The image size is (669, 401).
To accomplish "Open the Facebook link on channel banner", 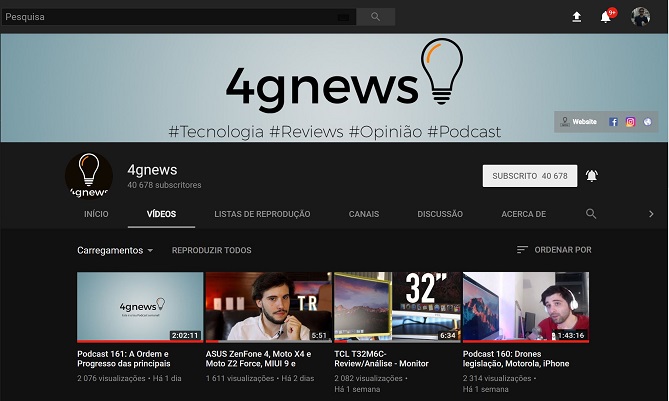I will click(613, 122).
